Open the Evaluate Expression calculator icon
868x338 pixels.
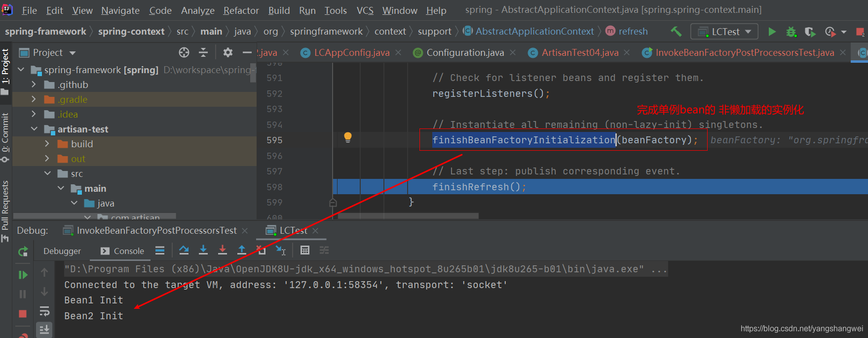[x=305, y=251]
